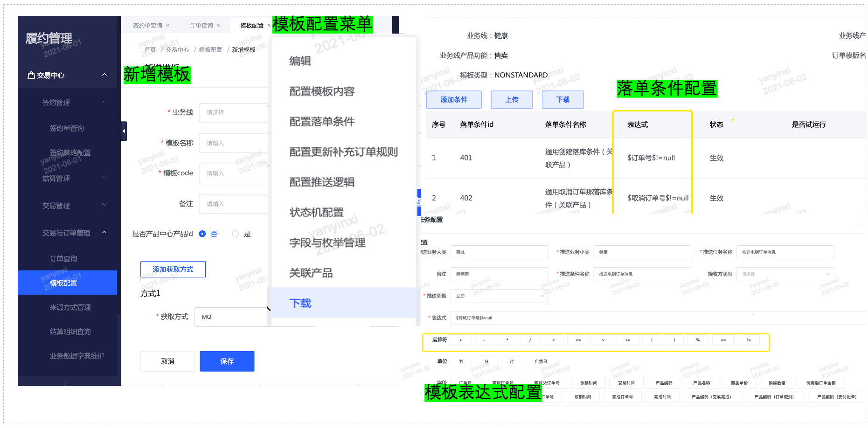Focus the 模板code input field
Viewport: 868px width, 428px height.
pos(233,173)
